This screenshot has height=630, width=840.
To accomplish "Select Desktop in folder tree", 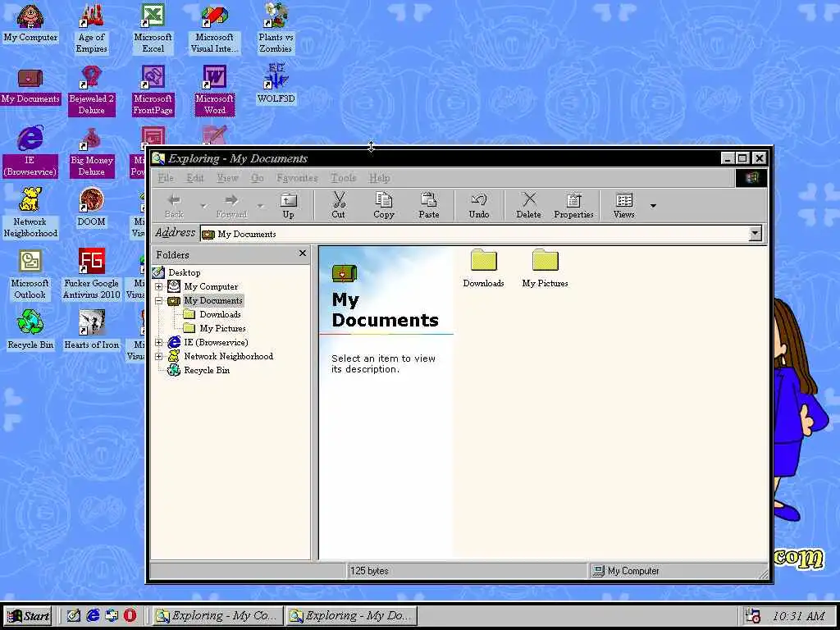I will point(185,272).
